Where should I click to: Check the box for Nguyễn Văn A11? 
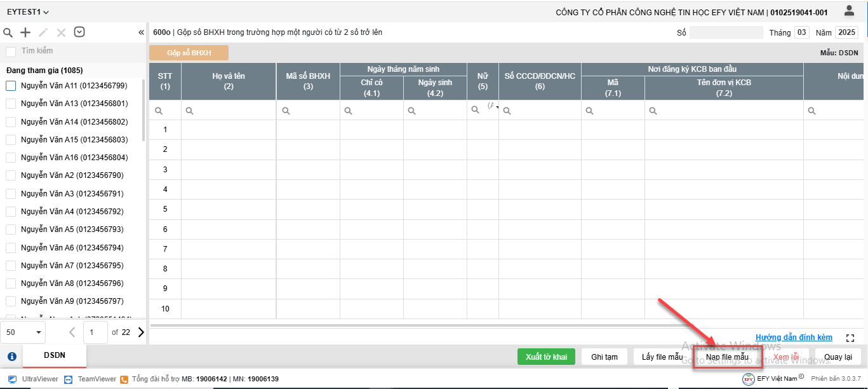point(11,86)
